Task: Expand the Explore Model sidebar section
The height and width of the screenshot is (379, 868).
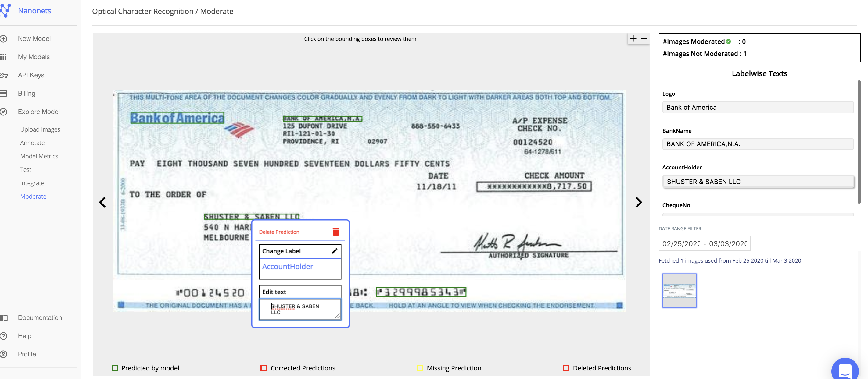Action: [x=39, y=112]
